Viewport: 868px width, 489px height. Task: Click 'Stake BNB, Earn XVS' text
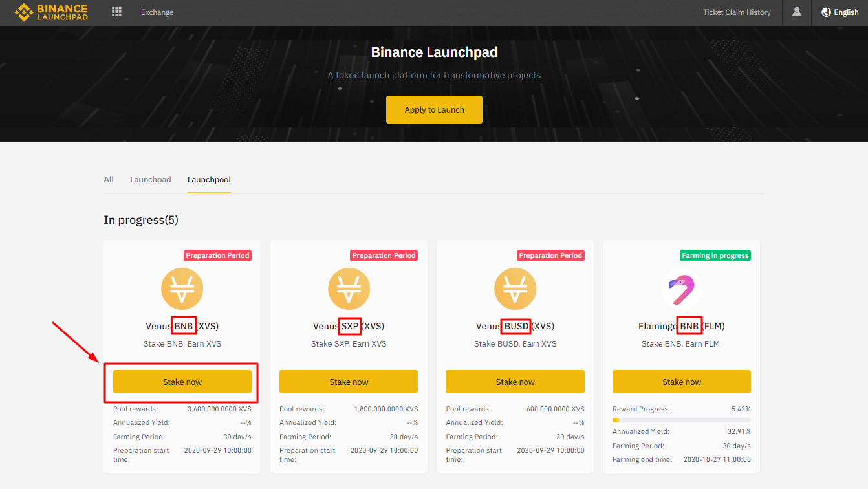182,344
